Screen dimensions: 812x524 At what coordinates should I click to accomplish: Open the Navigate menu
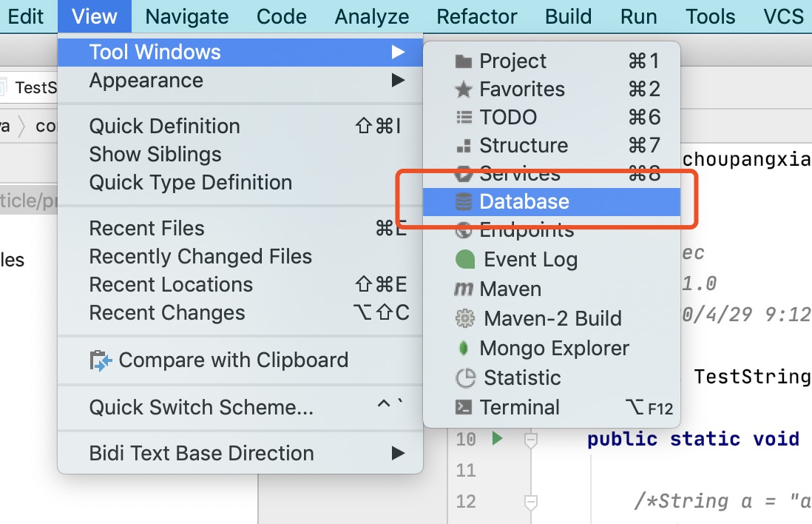click(x=186, y=16)
